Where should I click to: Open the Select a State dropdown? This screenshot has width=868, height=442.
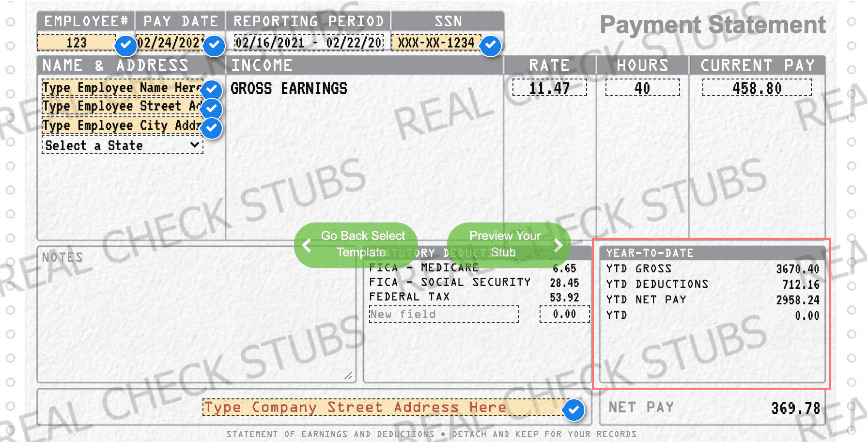click(123, 145)
